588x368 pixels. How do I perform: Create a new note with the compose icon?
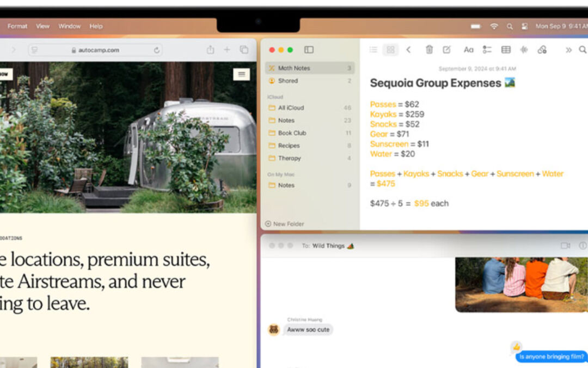click(x=447, y=50)
